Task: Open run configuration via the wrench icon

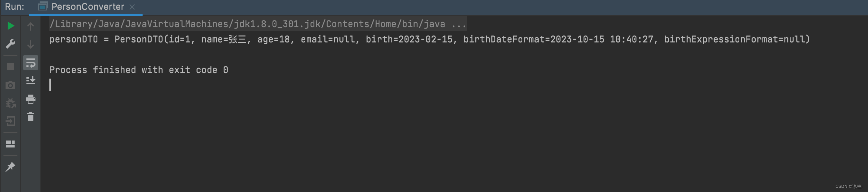Action: [x=10, y=44]
